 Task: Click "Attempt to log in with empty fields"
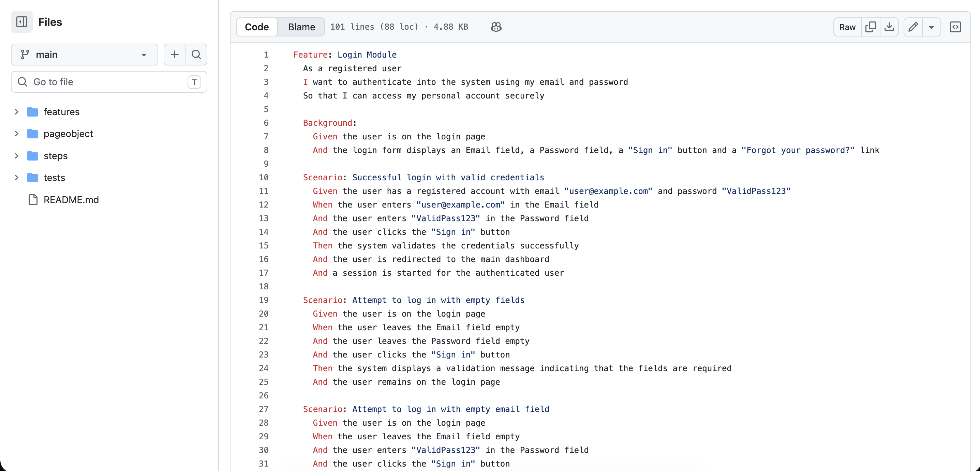tap(438, 300)
